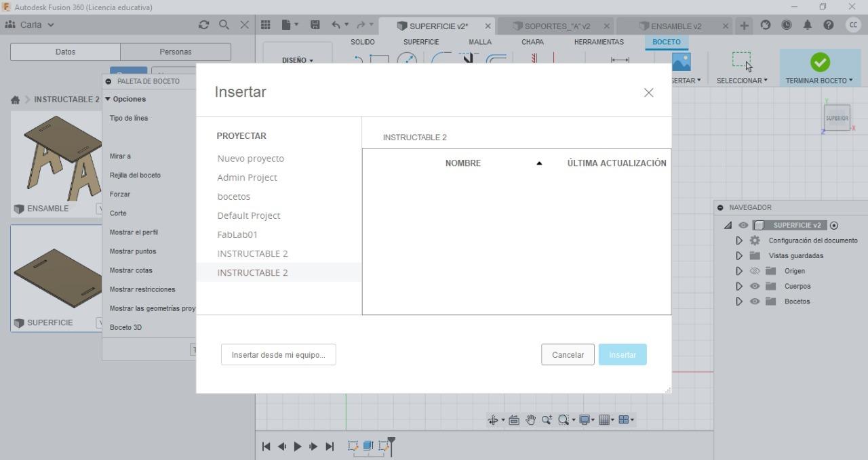868x460 pixels.
Task: Expand Configuración del documento node
Action: click(x=739, y=241)
